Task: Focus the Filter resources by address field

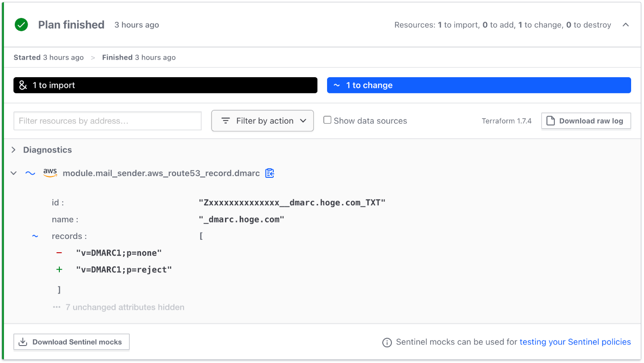Action: [x=108, y=121]
